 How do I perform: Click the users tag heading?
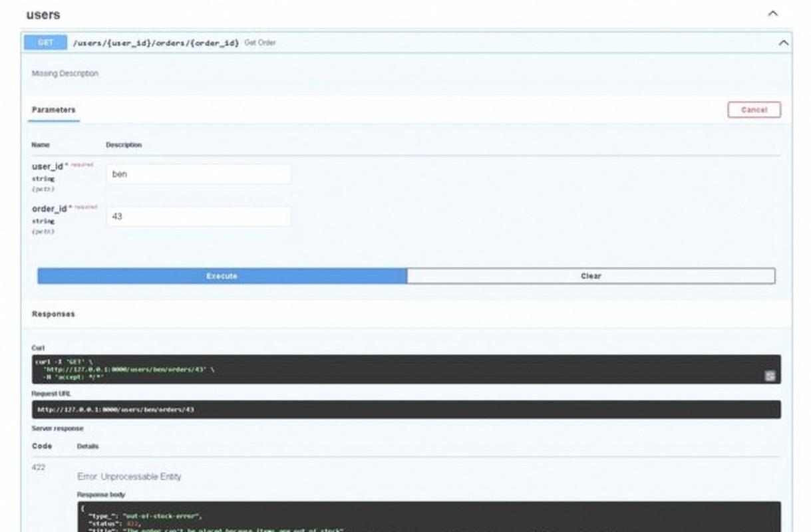[43, 15]
